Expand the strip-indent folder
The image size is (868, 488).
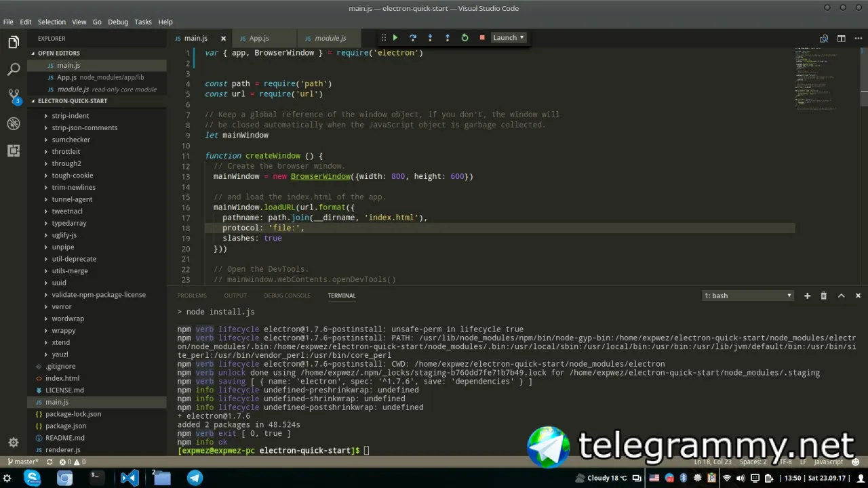click(97, 116)
